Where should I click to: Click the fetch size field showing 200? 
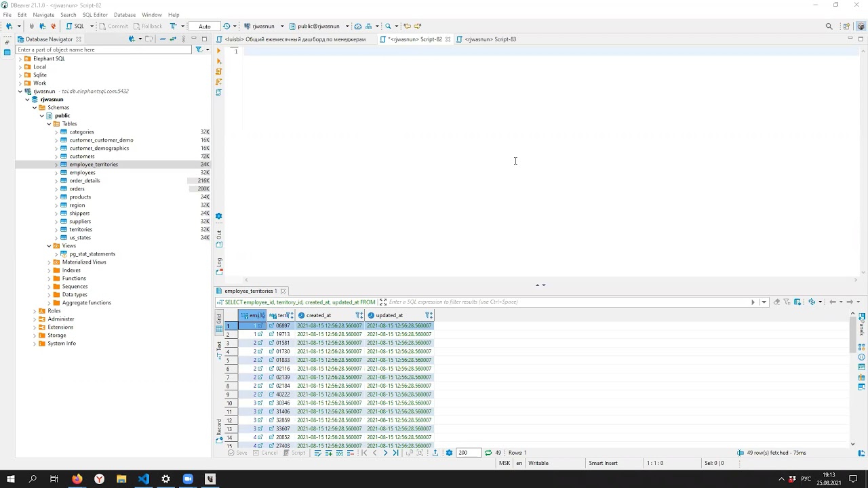coord(469,453)
